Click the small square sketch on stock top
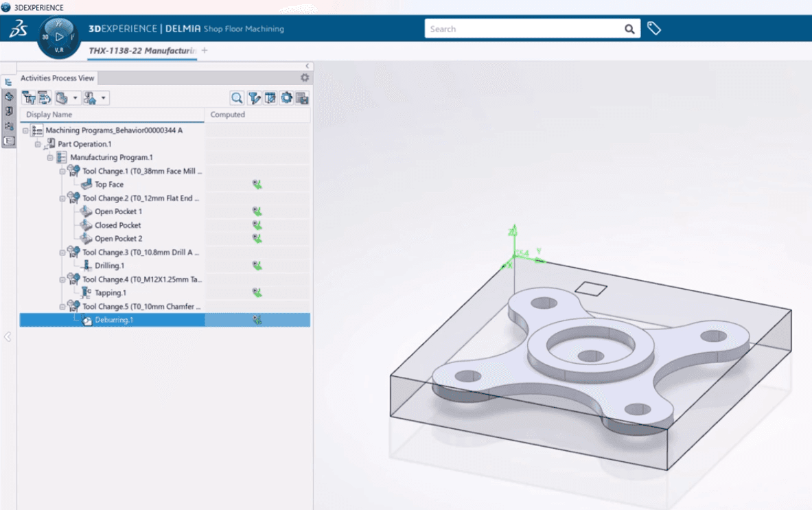This screenshot has width=812, height=510. click(x=591, y=289)
